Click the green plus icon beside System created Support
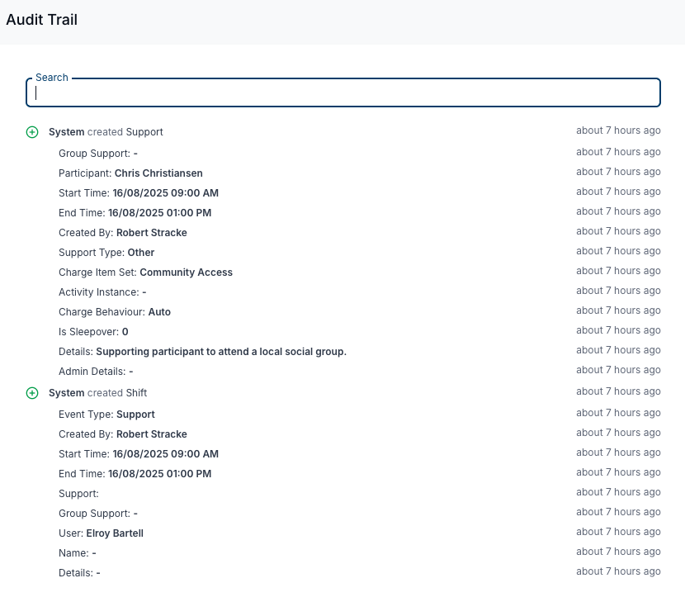Viewport: 685px width, 616px height. [32, 132]
